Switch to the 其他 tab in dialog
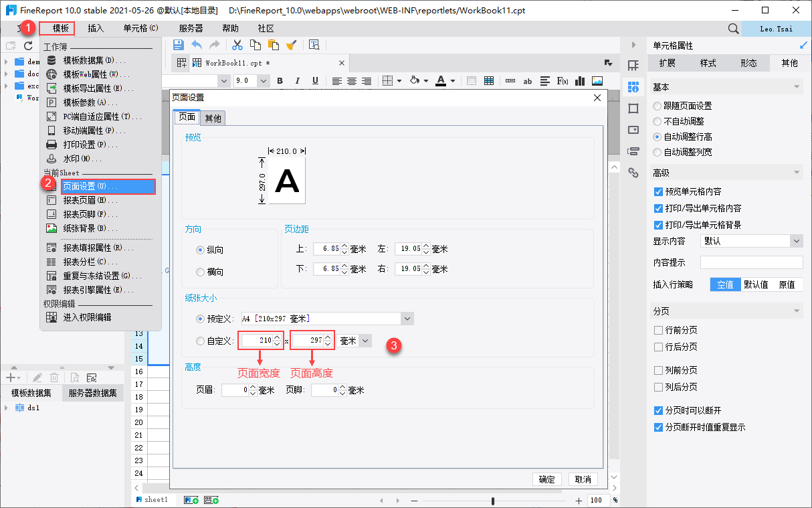This screenshot has width=812, height=508. coord(213,118)
